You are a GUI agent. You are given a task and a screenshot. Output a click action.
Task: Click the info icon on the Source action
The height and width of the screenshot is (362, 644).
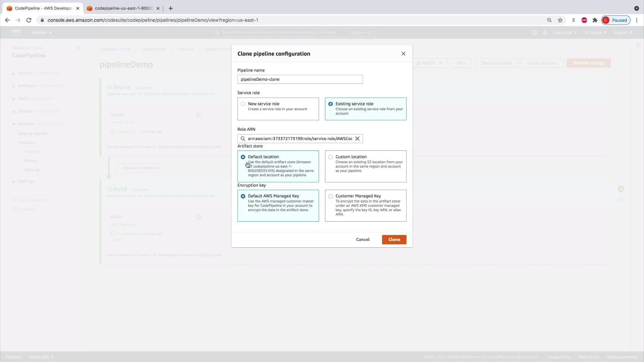pos(199,115)
